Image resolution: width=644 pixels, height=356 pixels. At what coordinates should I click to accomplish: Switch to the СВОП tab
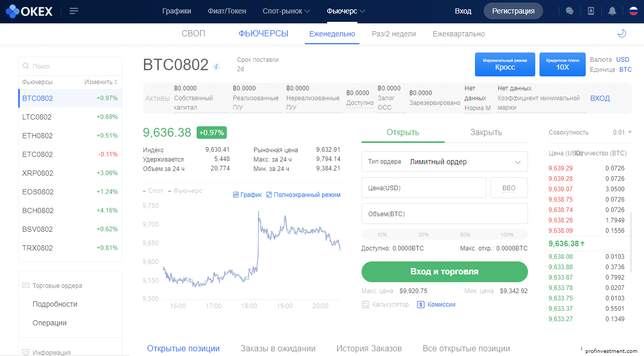(x=194, y=34)
